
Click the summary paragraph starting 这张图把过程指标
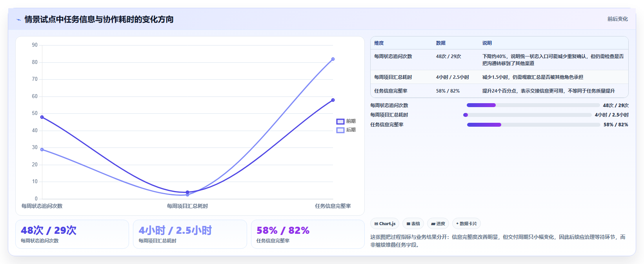tap(498, 241)
